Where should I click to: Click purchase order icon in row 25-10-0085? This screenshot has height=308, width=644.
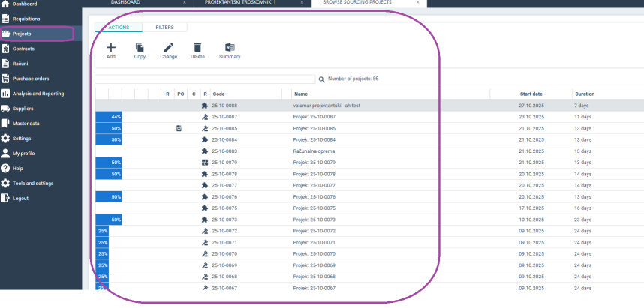click(x=179, y=128)
